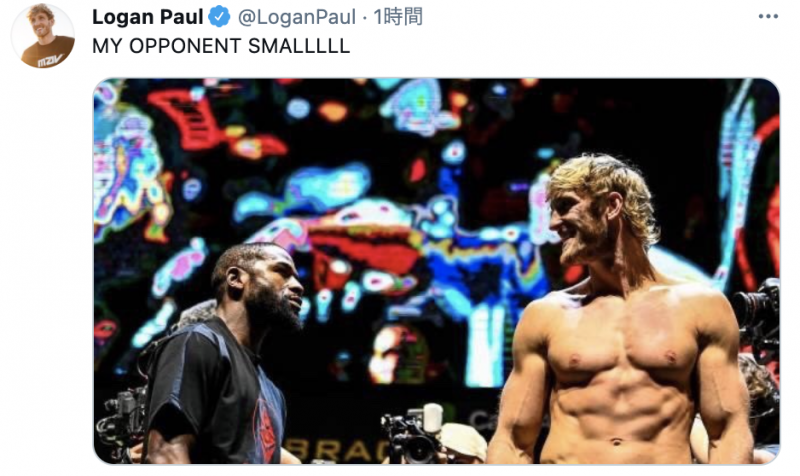Click the camera at photo bottom center
This screenshot has height=476, width=800.
pyautogui.click(x=413, y=434)
